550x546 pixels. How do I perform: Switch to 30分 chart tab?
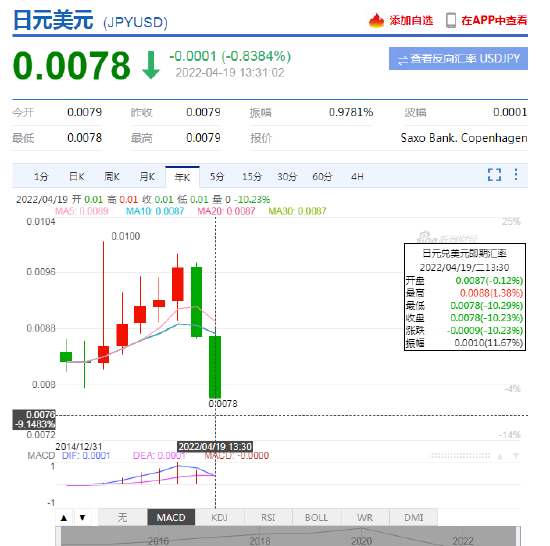click(x=287, y=176)
